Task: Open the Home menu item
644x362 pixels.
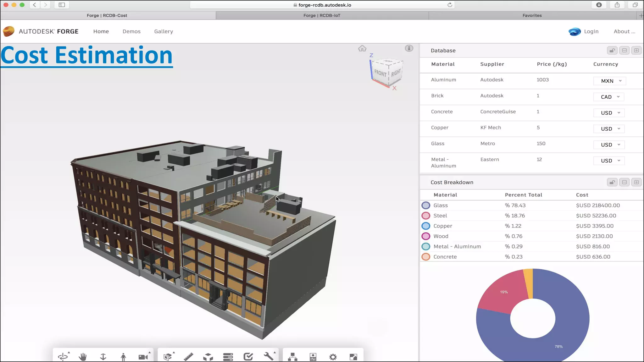Action: pos(101,31)
